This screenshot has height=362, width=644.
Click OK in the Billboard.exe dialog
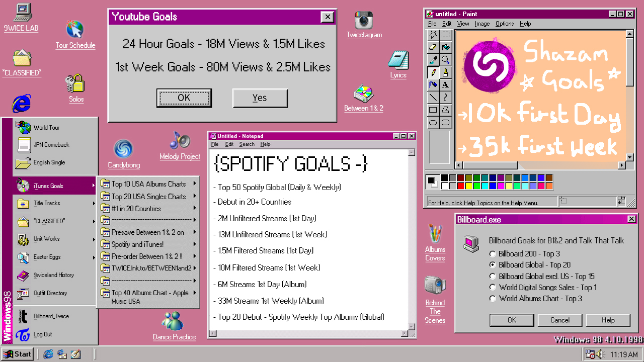[x=512, y=320]
